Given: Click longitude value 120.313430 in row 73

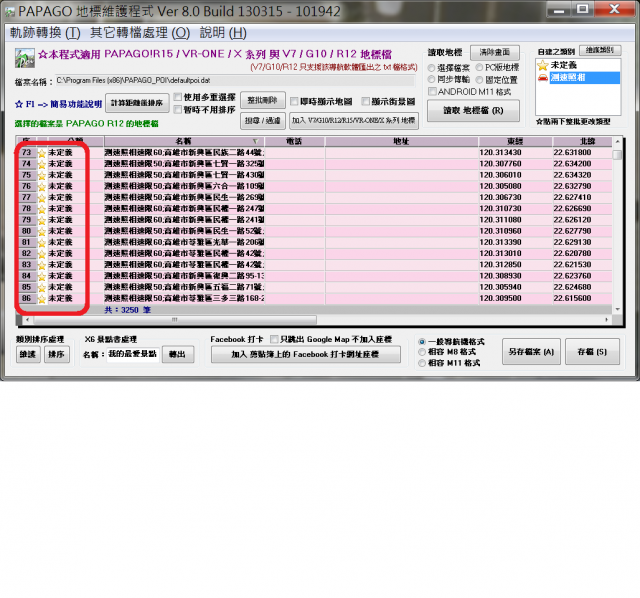Looking at the screenshot, I should 500,153.
